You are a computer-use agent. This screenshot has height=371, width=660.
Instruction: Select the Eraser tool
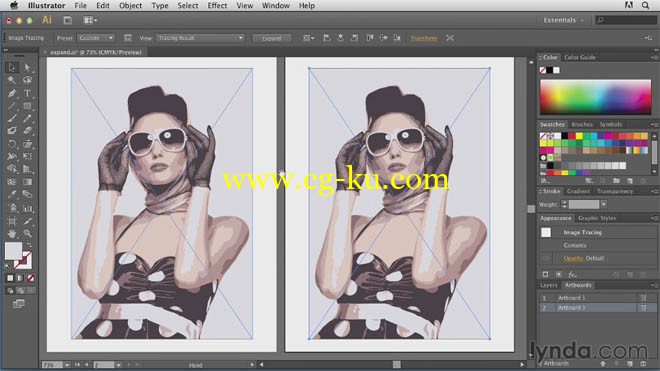click(x=27, y=131)
